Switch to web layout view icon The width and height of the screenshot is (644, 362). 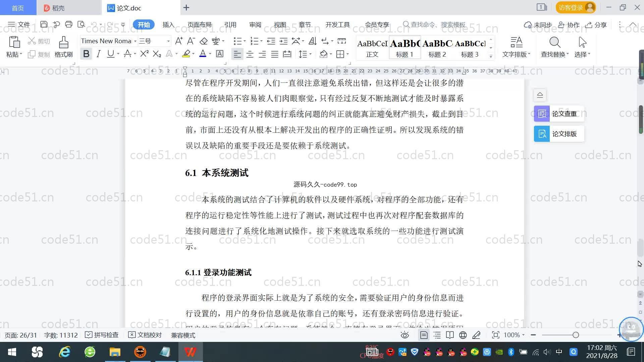point(463,335)
